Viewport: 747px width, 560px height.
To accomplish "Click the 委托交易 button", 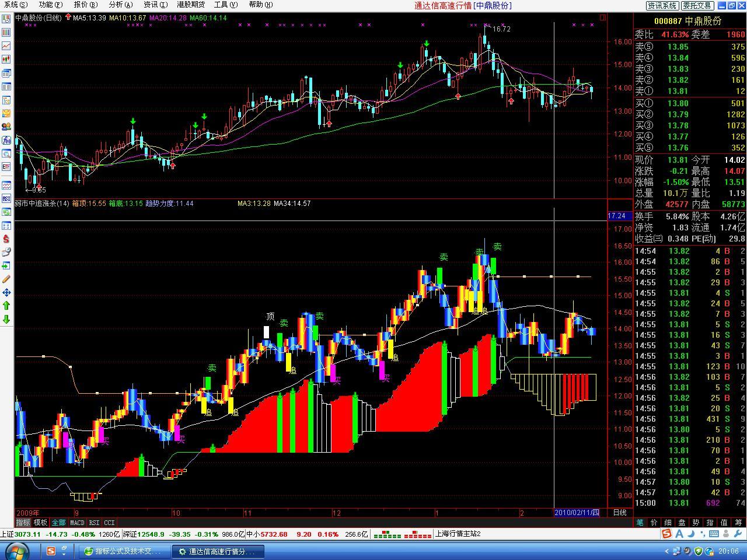I will [697, 5].
